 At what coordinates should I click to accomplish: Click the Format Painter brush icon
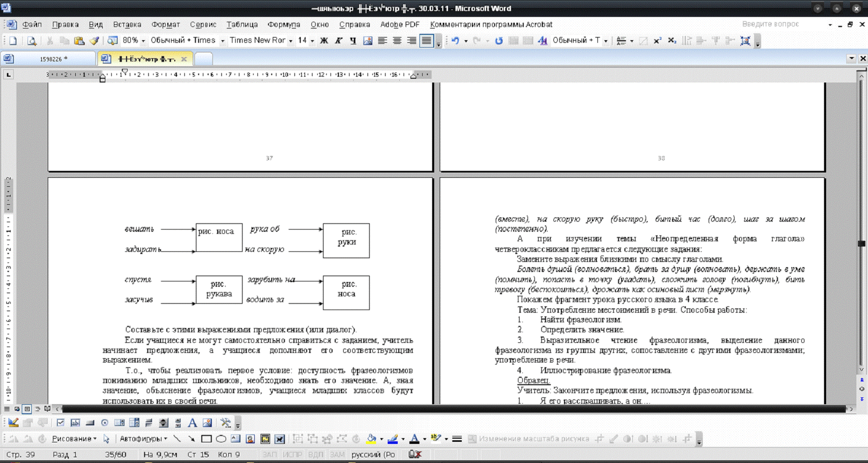(x=94, y=41)
